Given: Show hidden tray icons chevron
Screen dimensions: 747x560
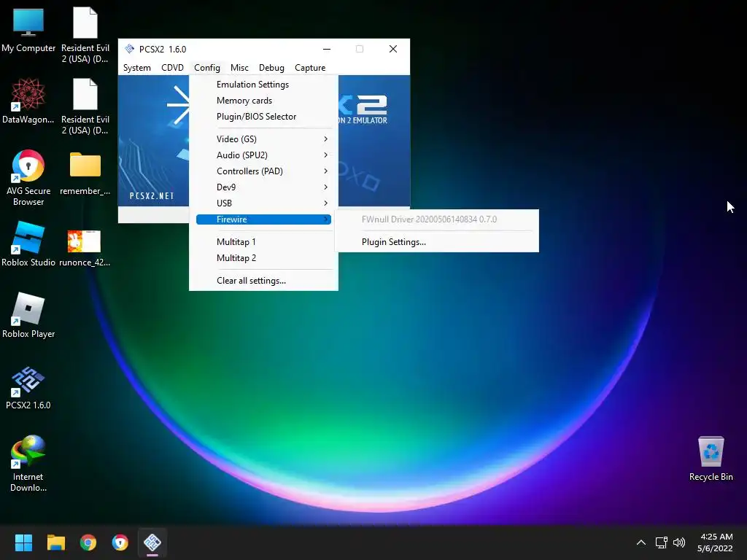Looking at the screenshot, I should [641, 542].
